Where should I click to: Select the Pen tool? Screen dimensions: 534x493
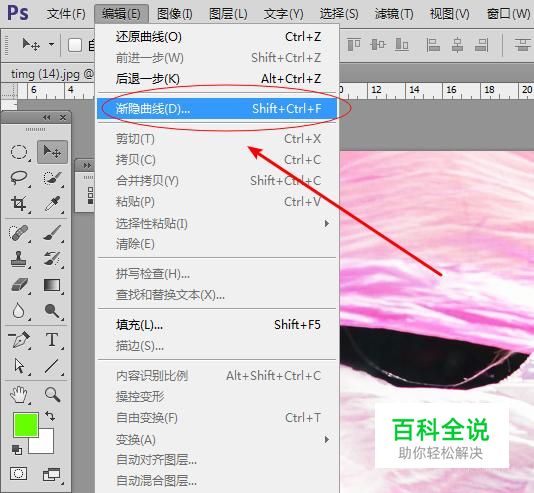coord(19,340)
